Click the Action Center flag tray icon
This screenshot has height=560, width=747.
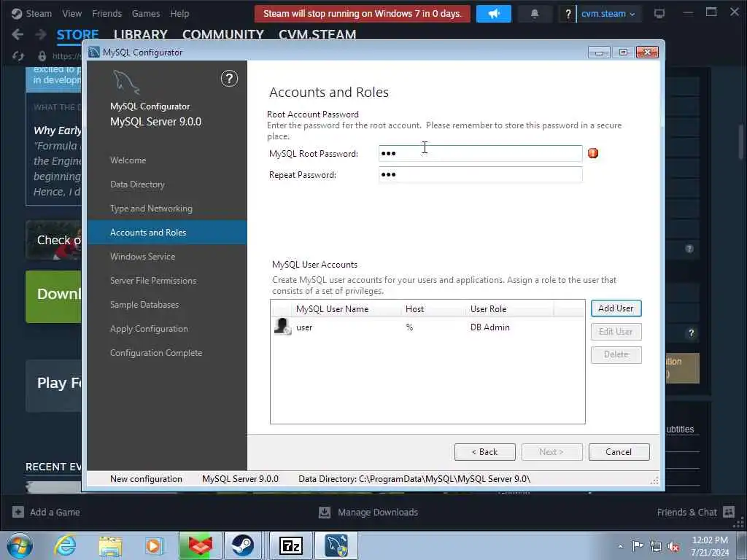(x=638, y=546)
